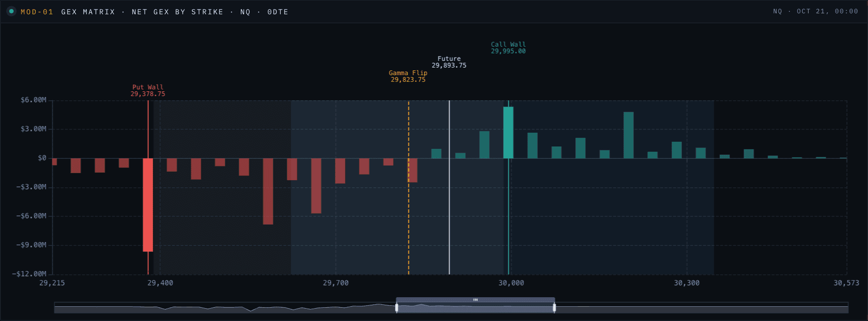Select the bright teal Call Wall bar

(x=508, y=133)
